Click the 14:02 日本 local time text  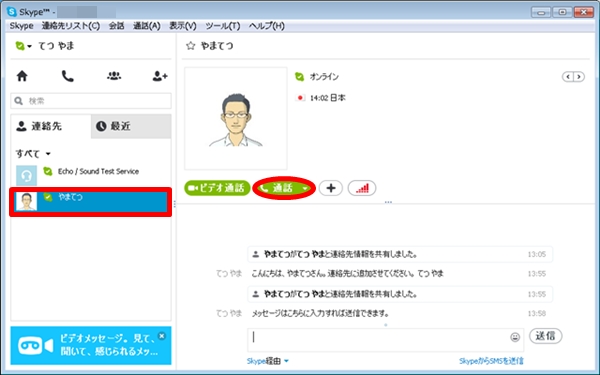coord(328,98)
